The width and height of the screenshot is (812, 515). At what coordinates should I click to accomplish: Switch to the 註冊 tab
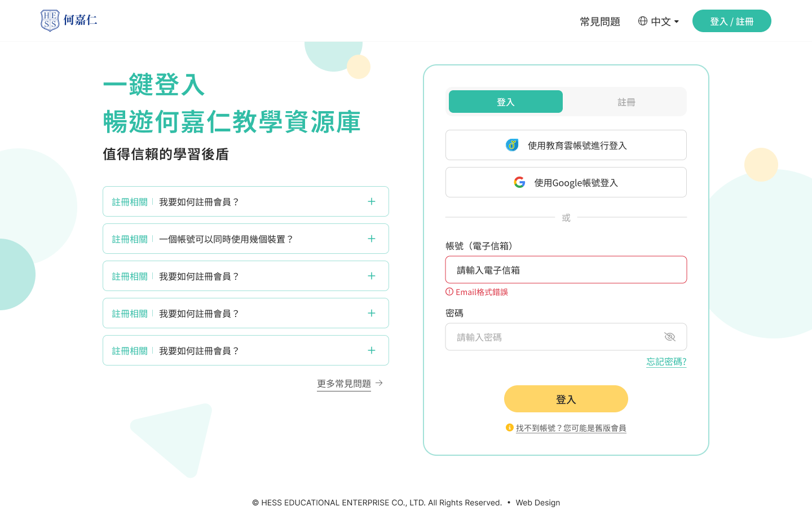click(626, 102)
